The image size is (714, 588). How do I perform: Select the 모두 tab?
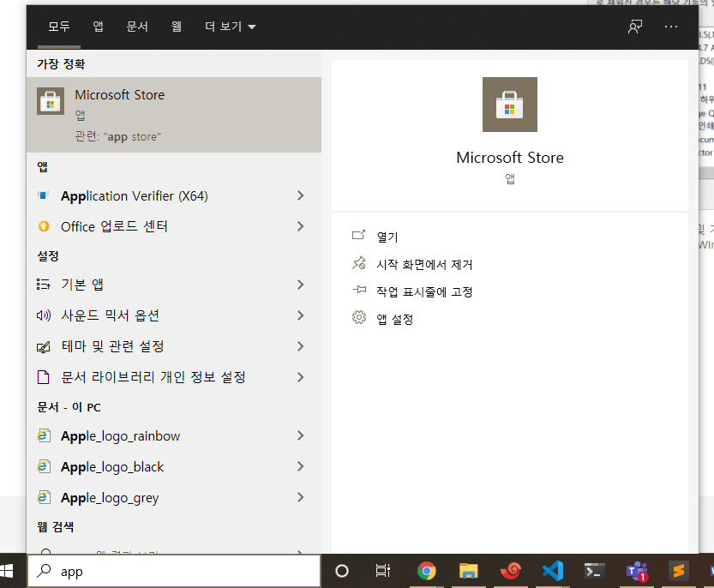[59, 27]
